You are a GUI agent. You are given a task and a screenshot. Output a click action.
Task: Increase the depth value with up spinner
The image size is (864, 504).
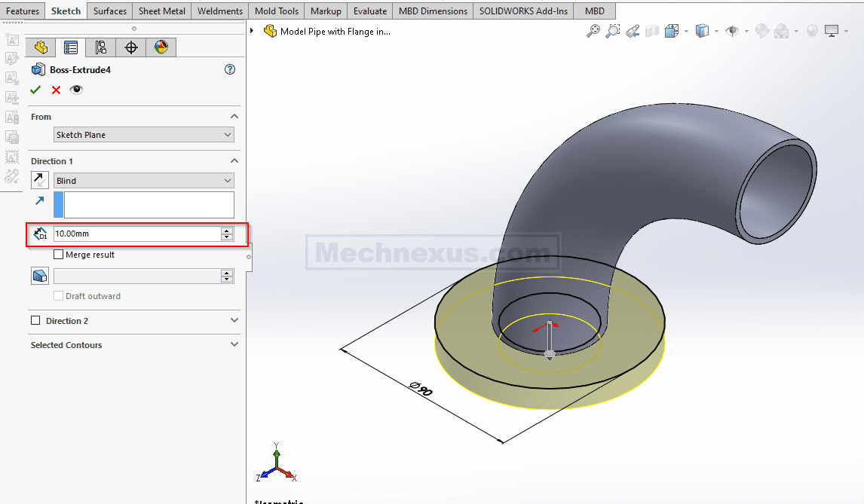point(227,231)
